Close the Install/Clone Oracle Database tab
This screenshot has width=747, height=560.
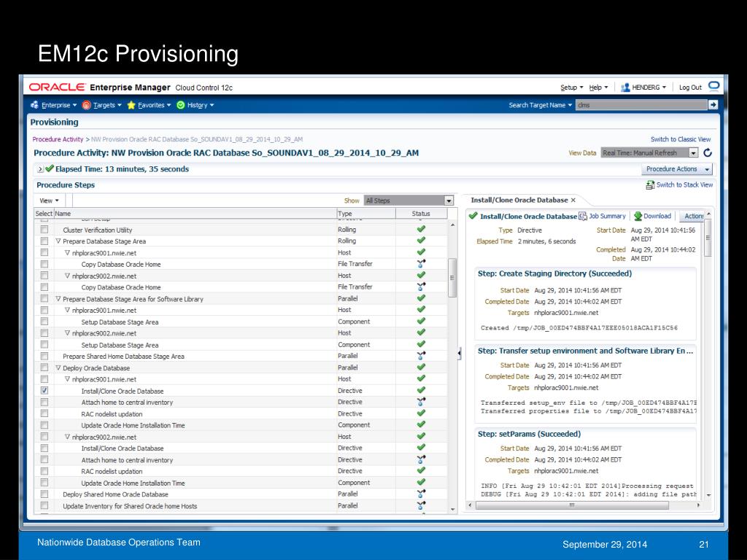pos(573,201)
